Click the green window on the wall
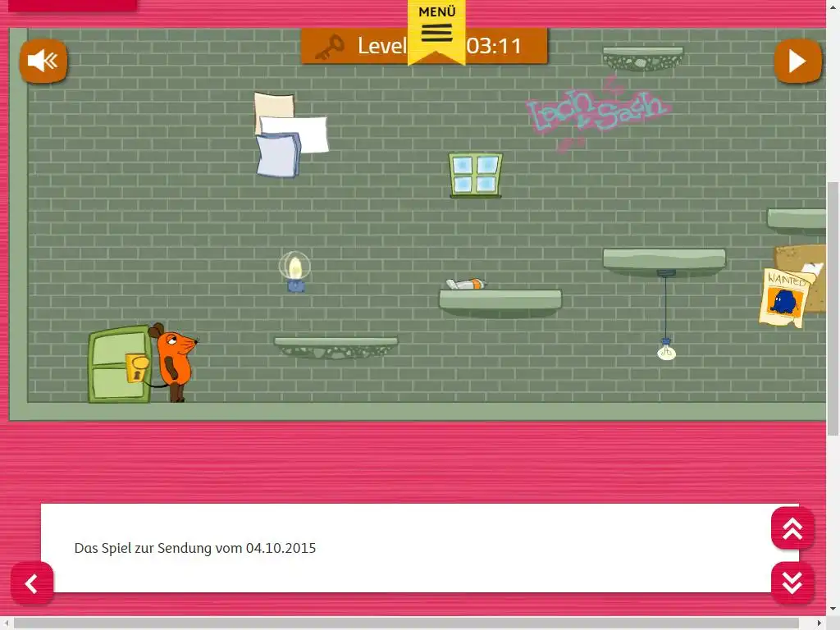The height and width of the screenshot is (630, 840). (x=476, y=176)
